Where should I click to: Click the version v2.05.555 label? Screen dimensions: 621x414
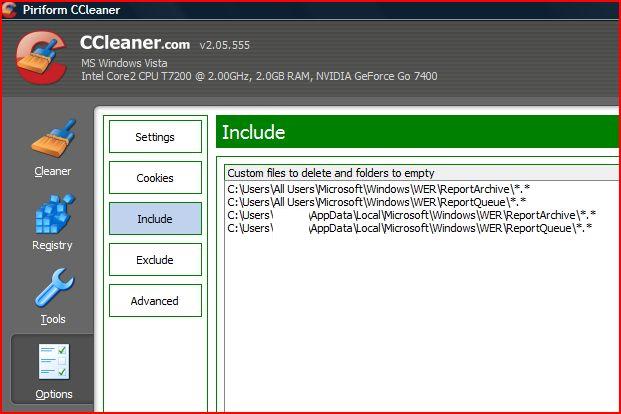pyautogui.click(x=225, y=45)
